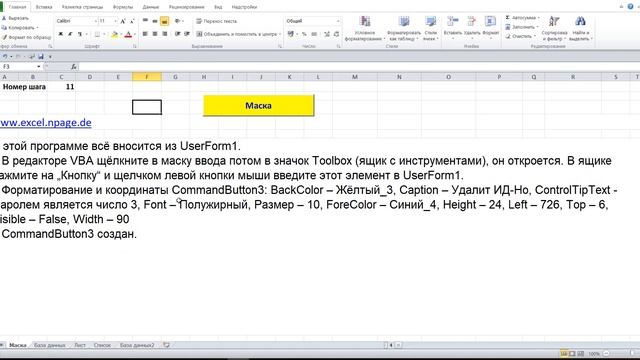Click the cell borders icon

click(97, 34)
